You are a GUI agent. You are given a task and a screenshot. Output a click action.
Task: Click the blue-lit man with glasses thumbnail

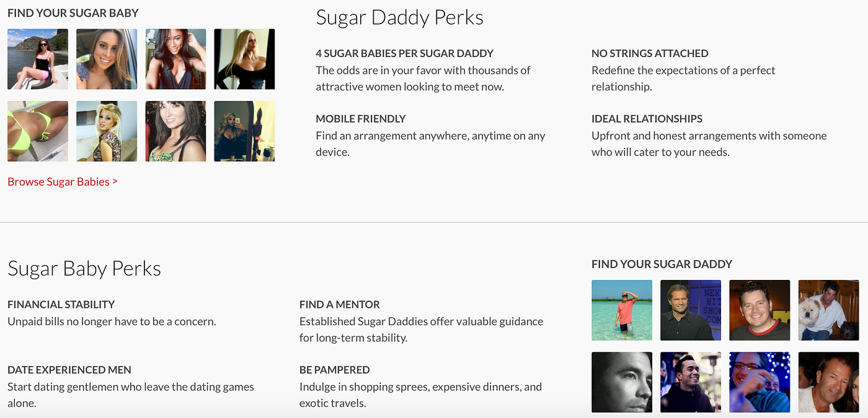(759, 382)
